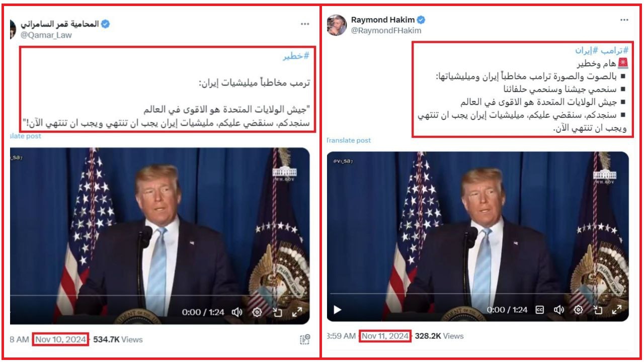Open settings gear on left video

tap(257, 312)
